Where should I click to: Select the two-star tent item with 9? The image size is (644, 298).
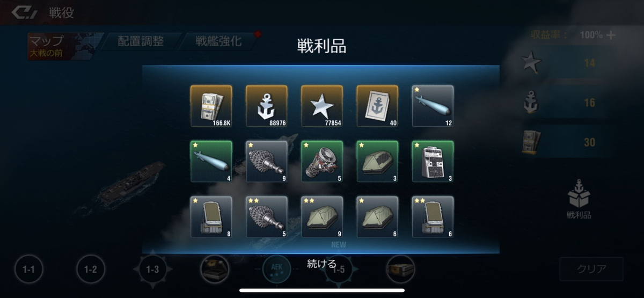pyautogui.click(x=322, y=217)
